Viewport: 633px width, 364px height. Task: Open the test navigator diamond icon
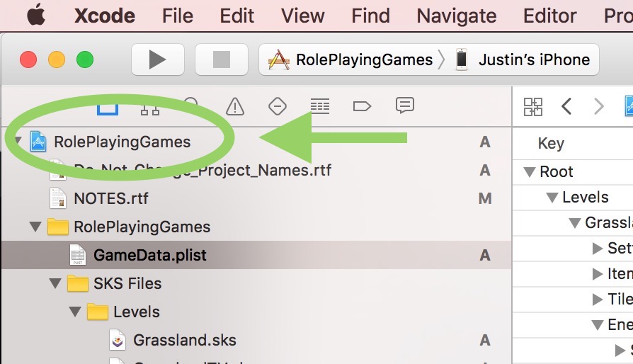pyautogui.click(x=277, y=106)
